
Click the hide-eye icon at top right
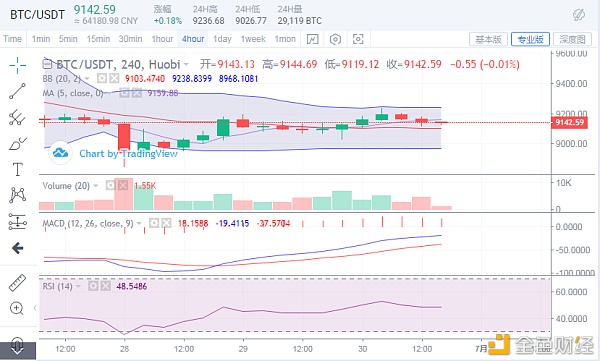click(x=579, y=15)
